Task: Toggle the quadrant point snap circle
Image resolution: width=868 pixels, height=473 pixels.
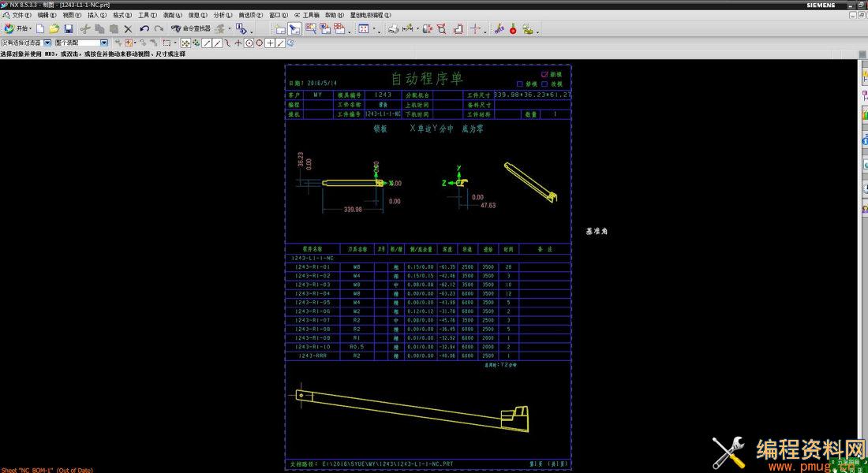Action: [259, 43]
